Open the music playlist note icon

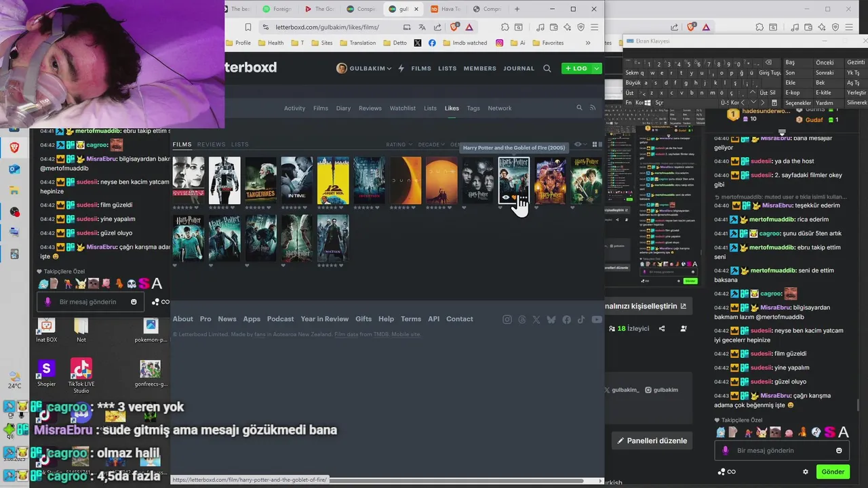[x=540, y=27]
